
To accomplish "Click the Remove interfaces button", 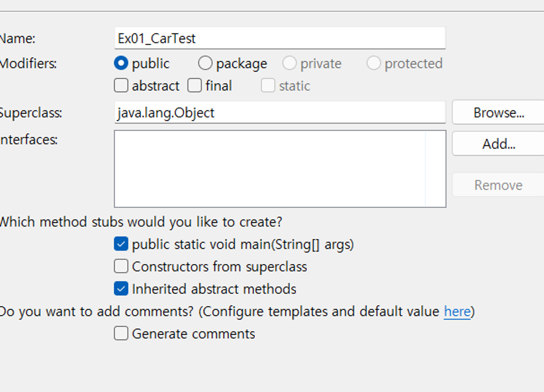I will pos(498,185).
